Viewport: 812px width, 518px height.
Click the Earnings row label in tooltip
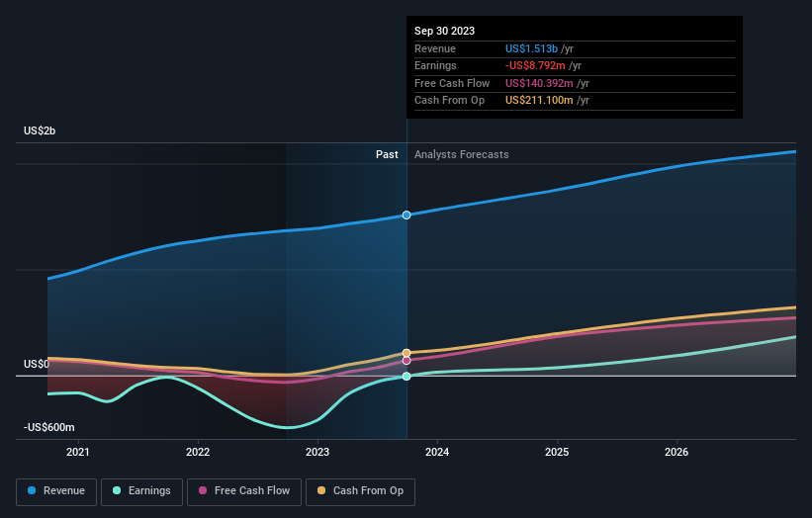click(x=435, y=65)
